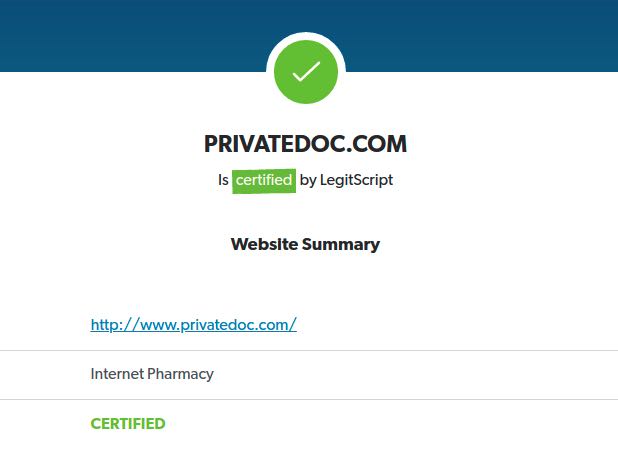Click the white tick inside green circle
Screen dimensions: 618x460
click(306, 72)
